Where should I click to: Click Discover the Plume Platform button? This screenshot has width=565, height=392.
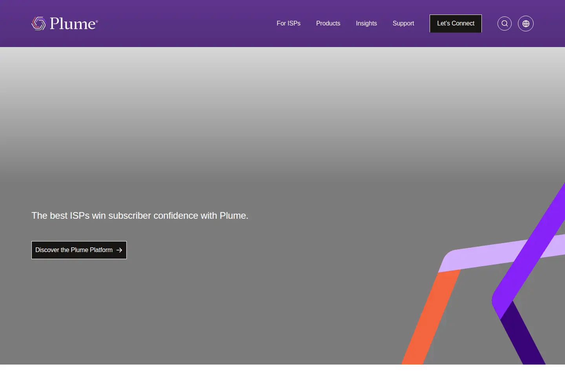79,250
